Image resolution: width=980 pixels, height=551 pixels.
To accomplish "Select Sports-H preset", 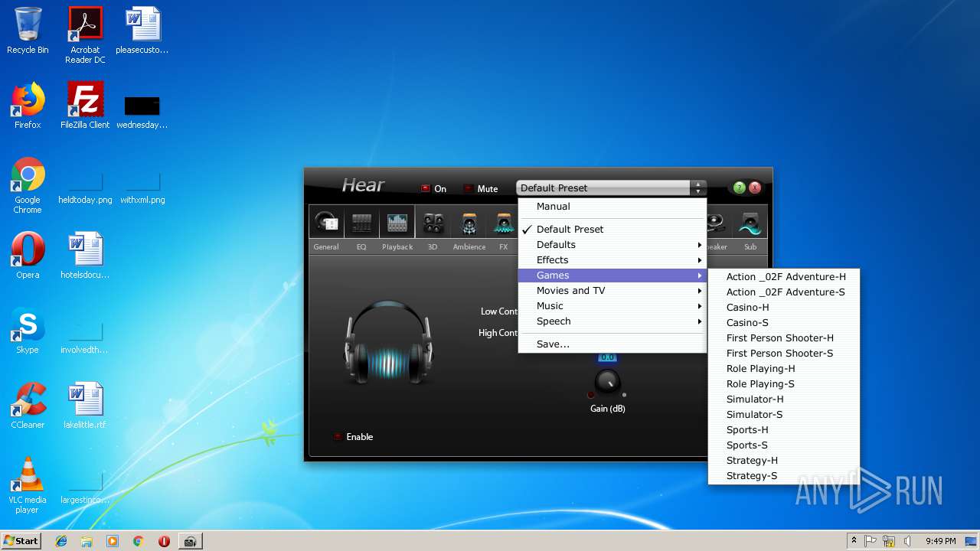I will pos(784,430).
